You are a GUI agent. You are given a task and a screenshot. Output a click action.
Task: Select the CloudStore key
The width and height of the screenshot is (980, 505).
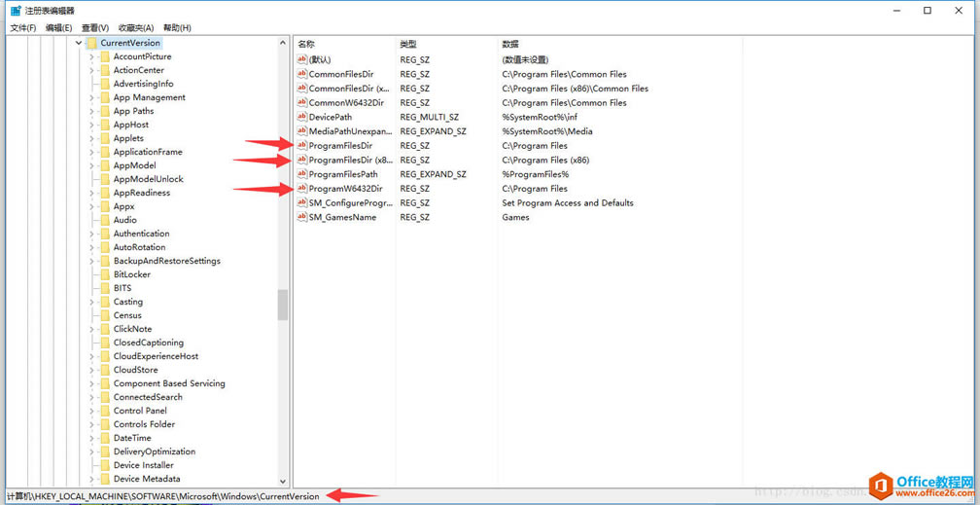pos(136,370)
